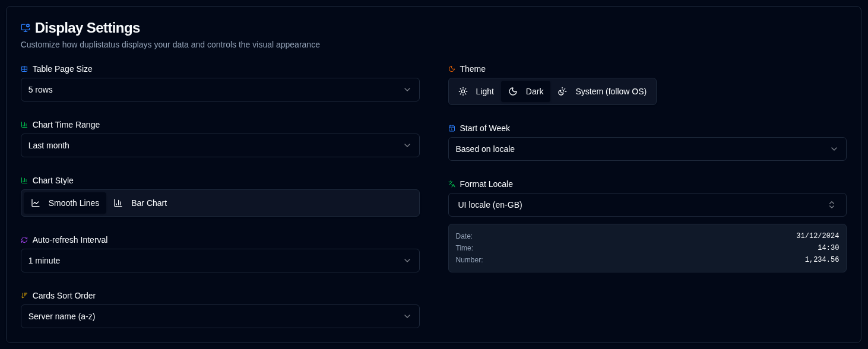This screenshot has height=349, width=868.
Task: Click the date preview 31/12/2024
Action: click(818, 236)
